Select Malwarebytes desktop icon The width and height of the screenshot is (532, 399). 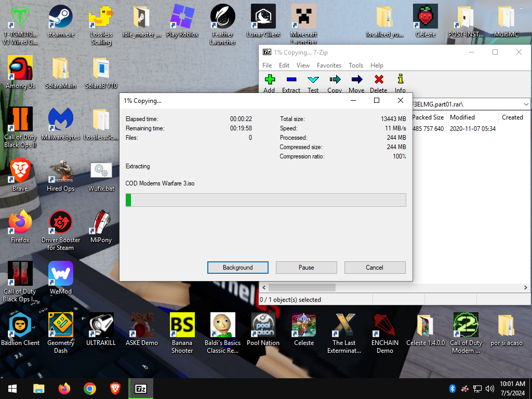61,124
